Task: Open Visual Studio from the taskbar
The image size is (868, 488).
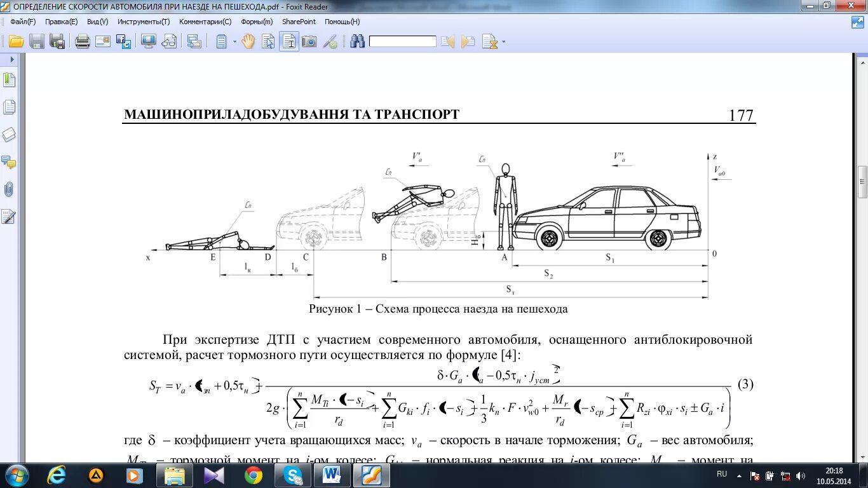Action: [214, 475]
